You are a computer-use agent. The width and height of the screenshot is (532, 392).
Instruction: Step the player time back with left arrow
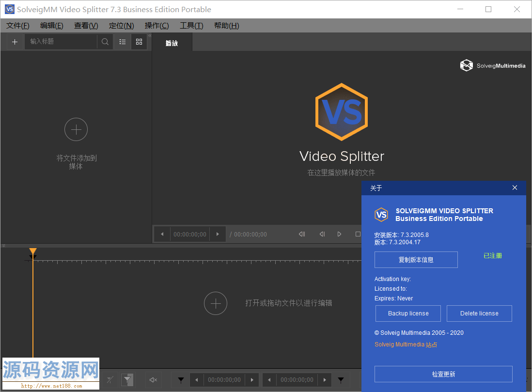coord(162,234)
